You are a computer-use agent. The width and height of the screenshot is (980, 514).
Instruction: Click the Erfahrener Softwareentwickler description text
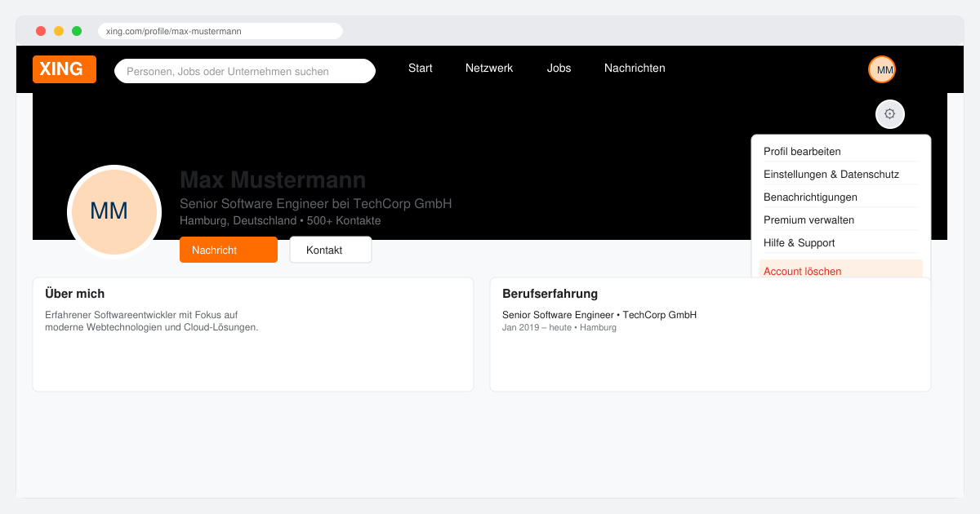(x=151, y=321)
